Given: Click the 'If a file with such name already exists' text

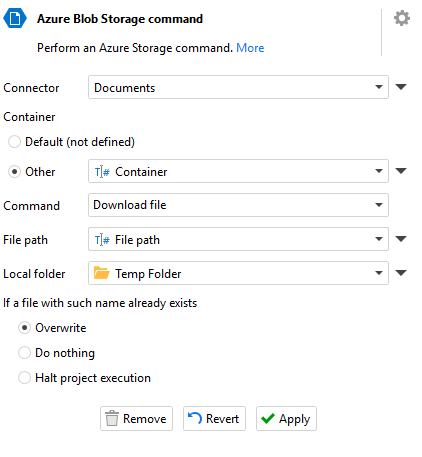Looking at the screenshot, I should point(100,303).
